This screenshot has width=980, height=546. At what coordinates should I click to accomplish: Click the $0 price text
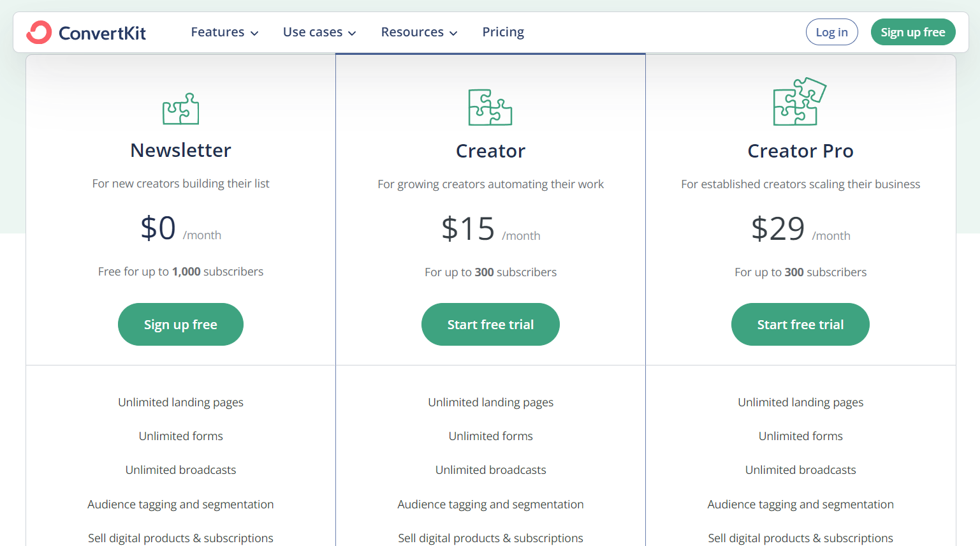coord(158,228)
